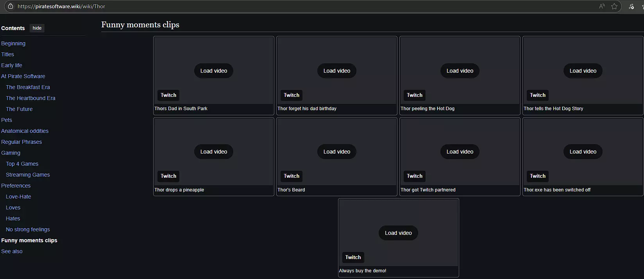
Task: Click Twitch badge on Hot Dog Story clip
Action: 538,95
